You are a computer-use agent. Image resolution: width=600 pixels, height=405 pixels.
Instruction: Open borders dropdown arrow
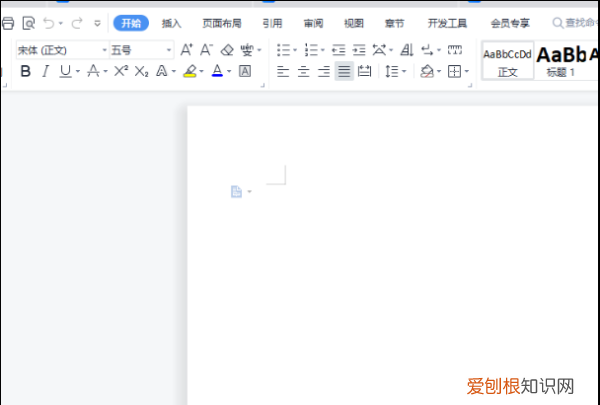point(466,71)
